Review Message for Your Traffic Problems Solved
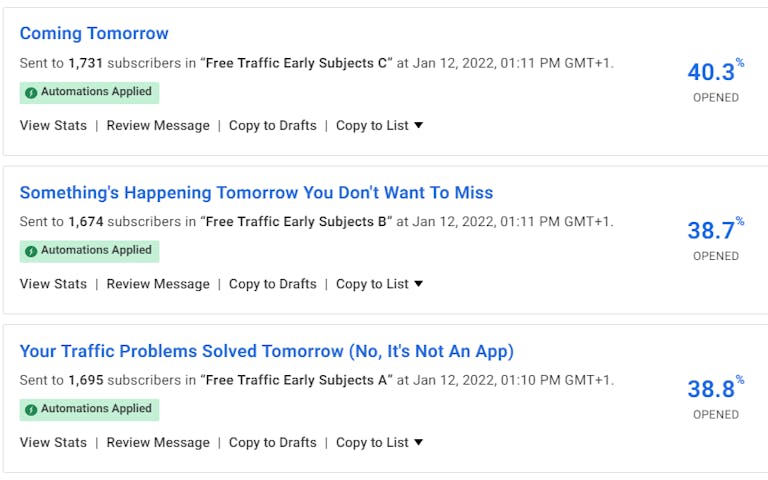This screenshot has height=480, width=768. pyautogui.click(x=158, y=443)
